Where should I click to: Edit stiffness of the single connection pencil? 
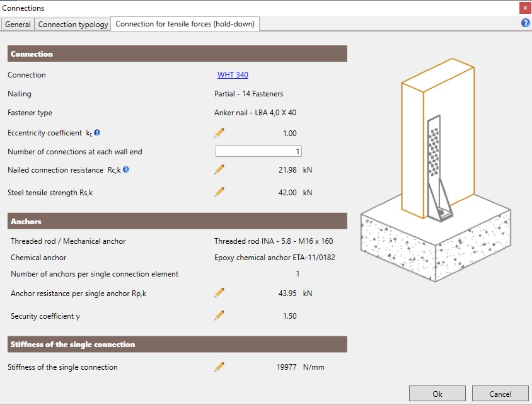tap(219, 367)
